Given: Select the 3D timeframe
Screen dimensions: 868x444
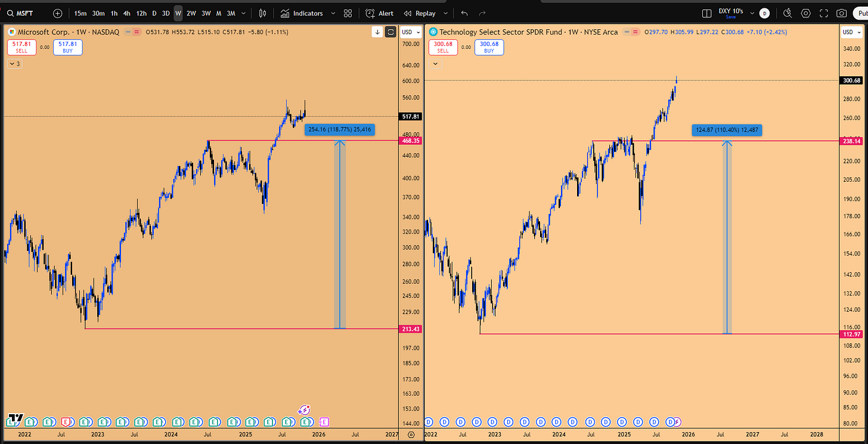Looking at the screenshot, I should pyautogui.click(x=166, y=13).
